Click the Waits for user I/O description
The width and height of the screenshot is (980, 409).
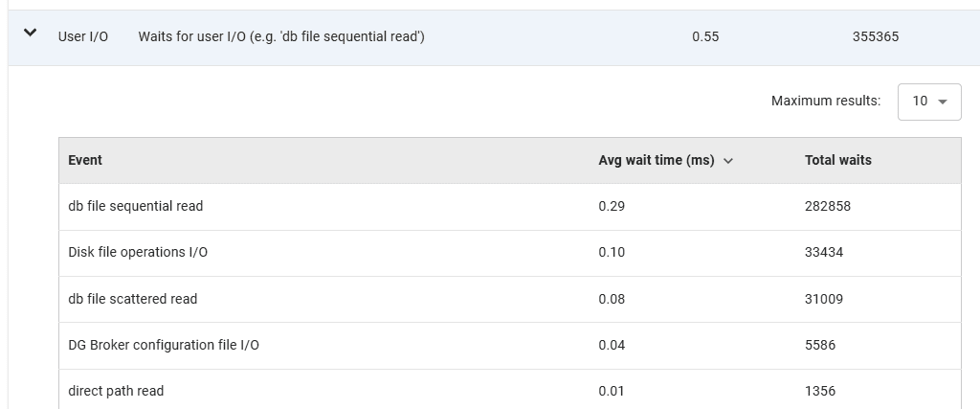[x=281, y=37]
